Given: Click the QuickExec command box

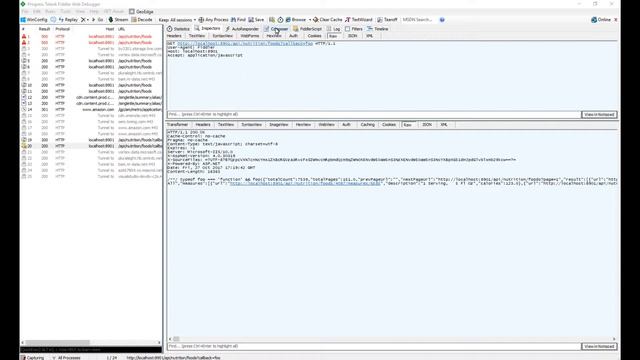Looking at the screenshot, I should click(91, 350).
